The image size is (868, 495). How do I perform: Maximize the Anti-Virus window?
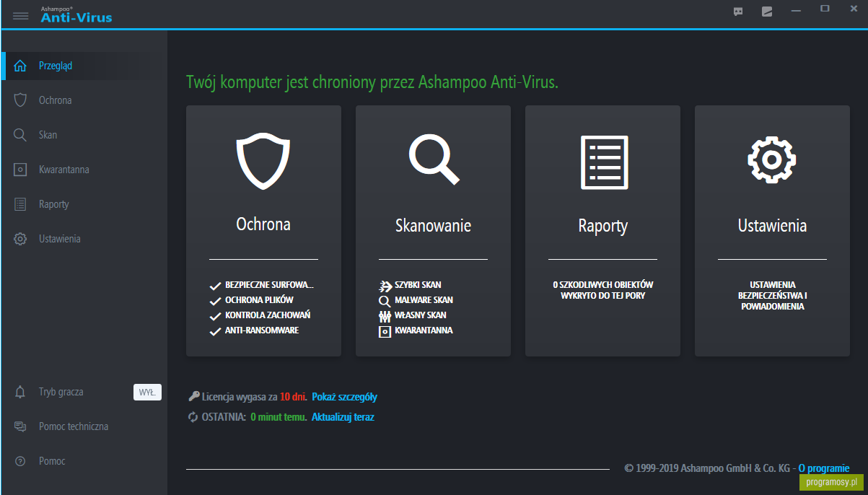click(x=825, y=9)
